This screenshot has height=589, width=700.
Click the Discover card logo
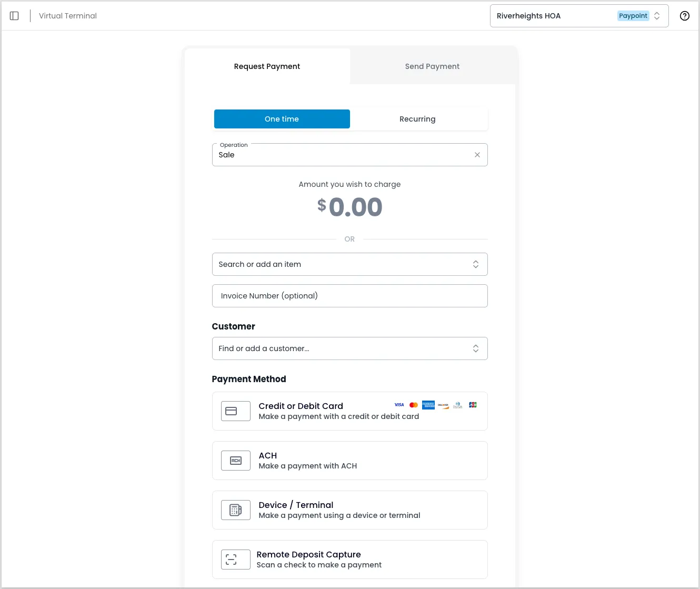(443, 405)
